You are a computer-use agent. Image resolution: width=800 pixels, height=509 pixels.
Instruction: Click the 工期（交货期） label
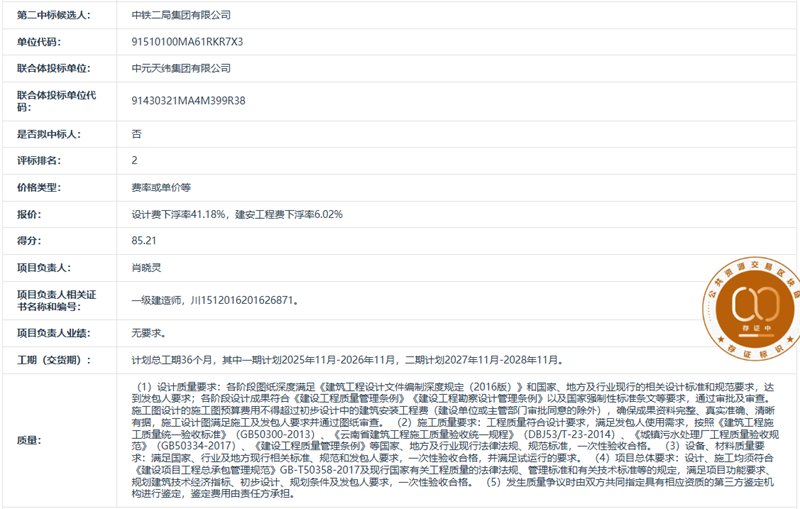click(54, 360)
